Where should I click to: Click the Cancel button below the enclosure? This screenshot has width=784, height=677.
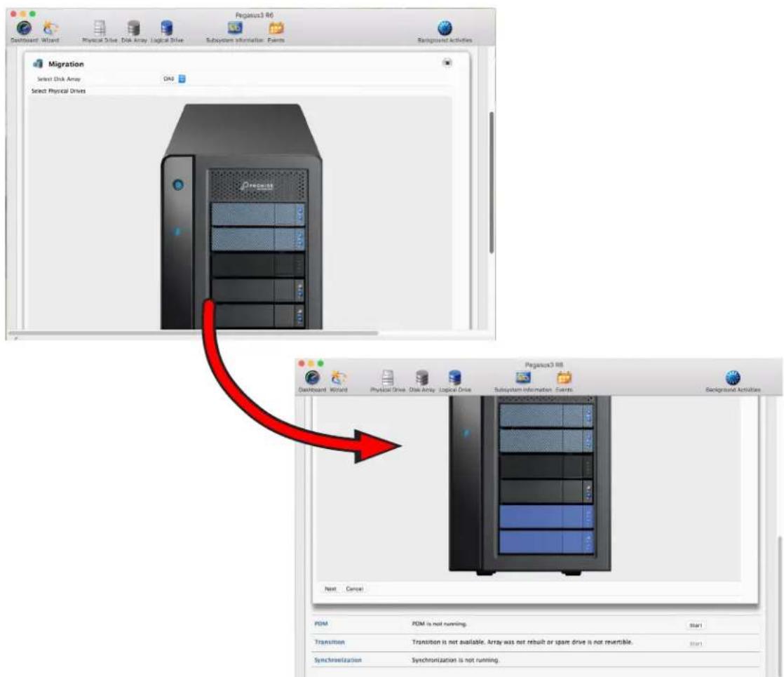[x=355, y=589]
